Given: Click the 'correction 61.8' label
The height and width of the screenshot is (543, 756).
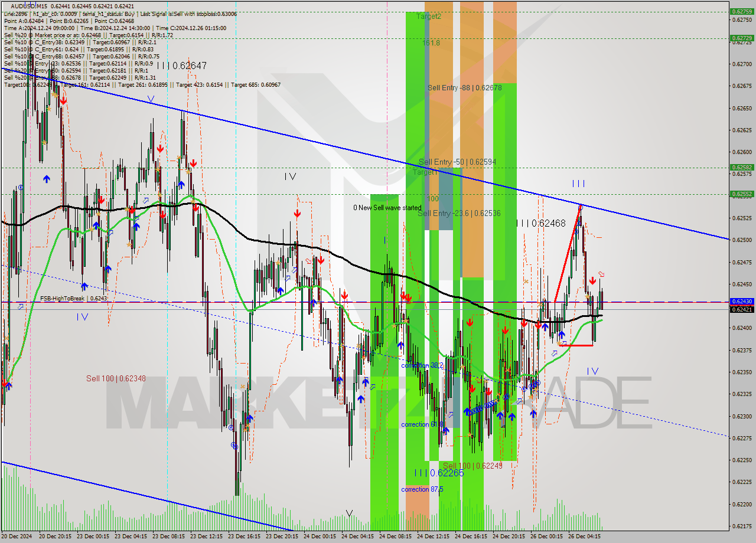Looking at the screenshot, I should (x=422, y=424).
